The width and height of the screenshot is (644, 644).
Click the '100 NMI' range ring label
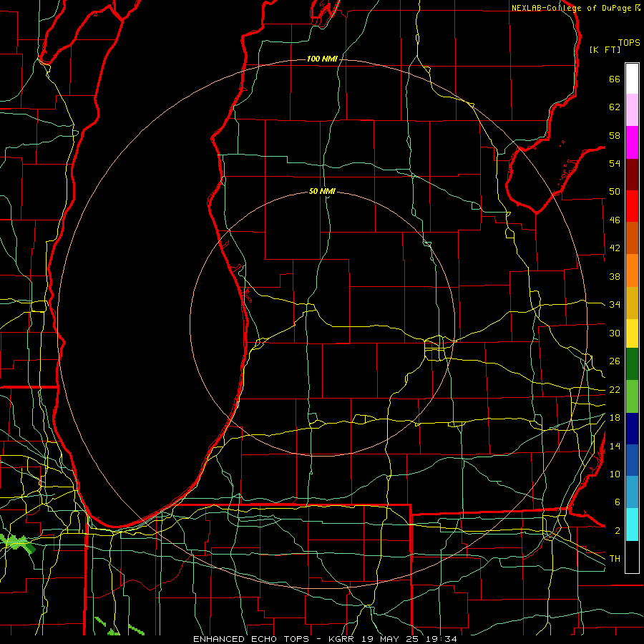point(322,59)
